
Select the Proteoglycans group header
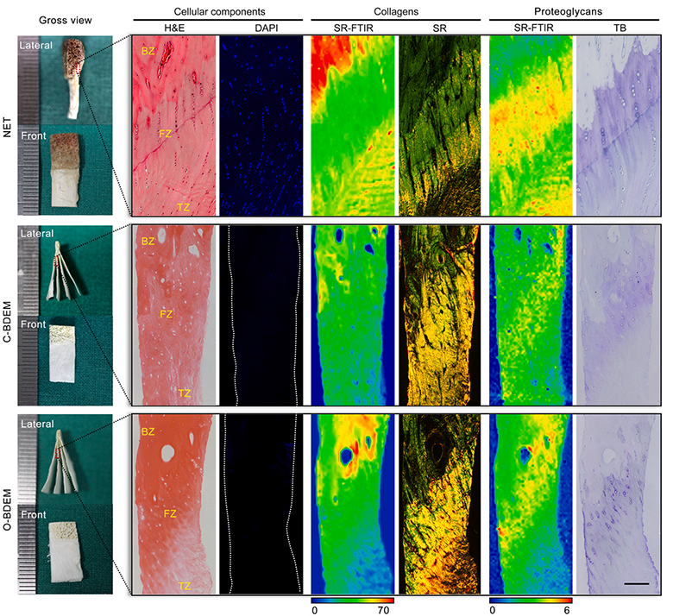click(571, 10)
